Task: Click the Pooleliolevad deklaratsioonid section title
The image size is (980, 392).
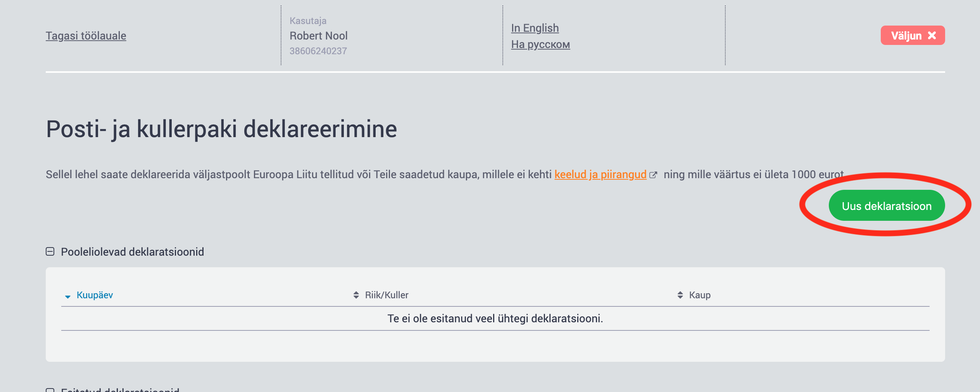Action: point(133,252)
